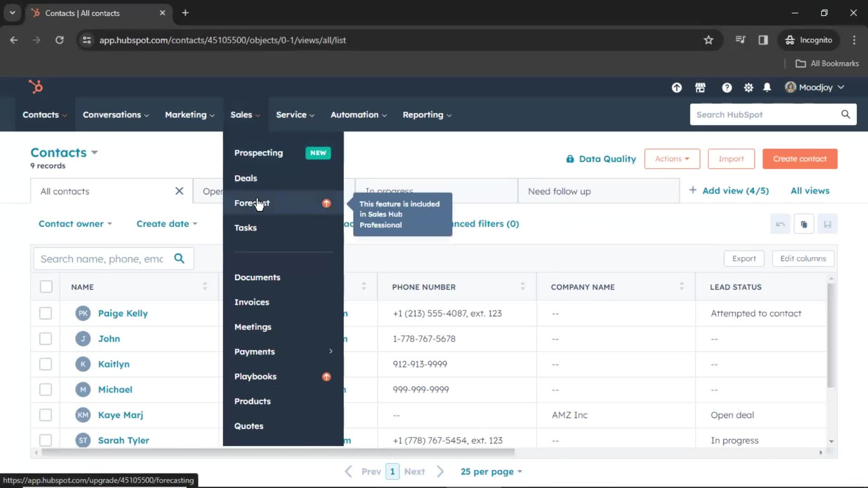Expand the Reporting nav menu
Viewport: 868px width, 488px height.
427,115
